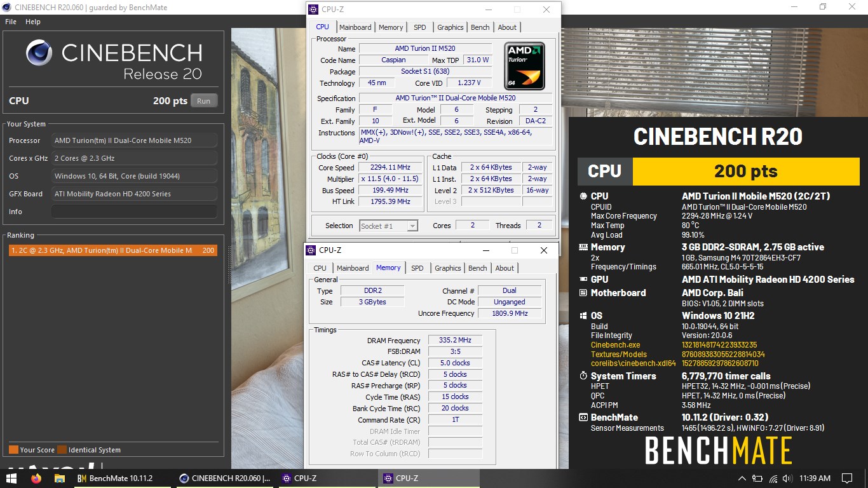Screen dimensions: 868x488
Task: Switch to CINEBENCH R20.060 taskbar button
Action: point(226,478)
